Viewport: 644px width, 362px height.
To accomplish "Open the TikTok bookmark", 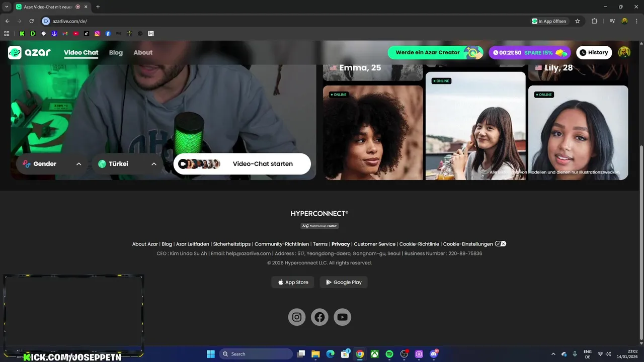I will pos(87,34).
